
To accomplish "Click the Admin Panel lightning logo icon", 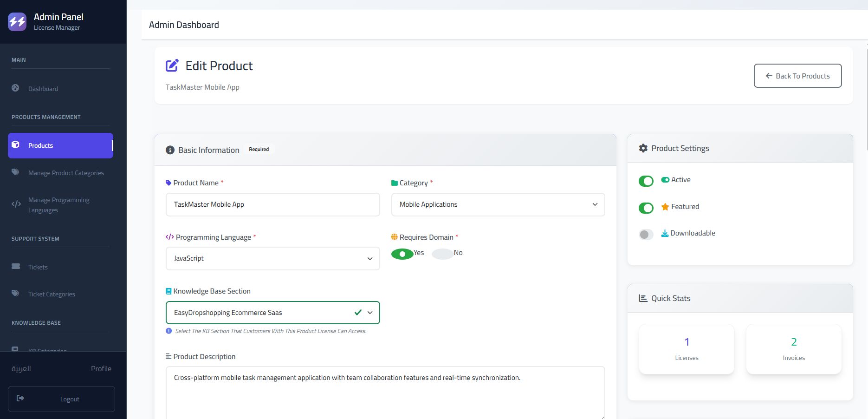I will 17,22.
